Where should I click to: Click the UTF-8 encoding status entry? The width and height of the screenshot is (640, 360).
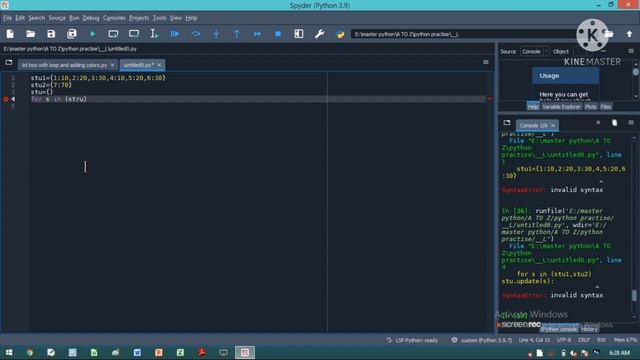(x=564, y=340)
